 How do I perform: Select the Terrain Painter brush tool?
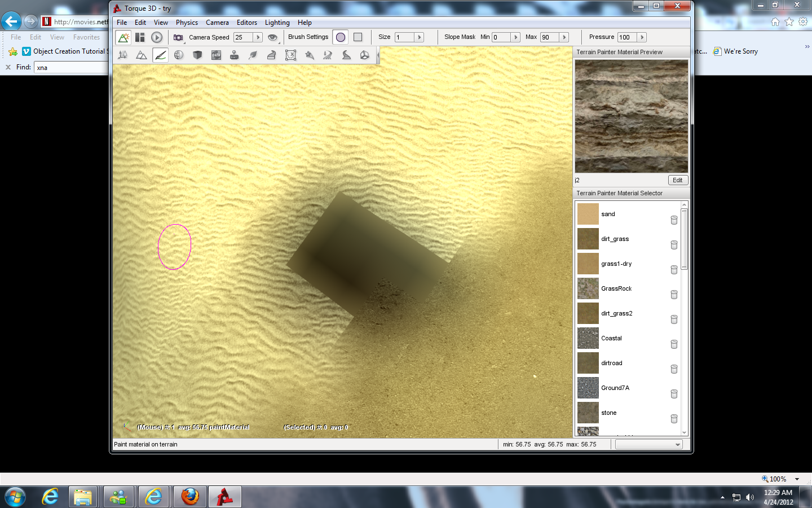pyautogui.click(x=161, y=55)
